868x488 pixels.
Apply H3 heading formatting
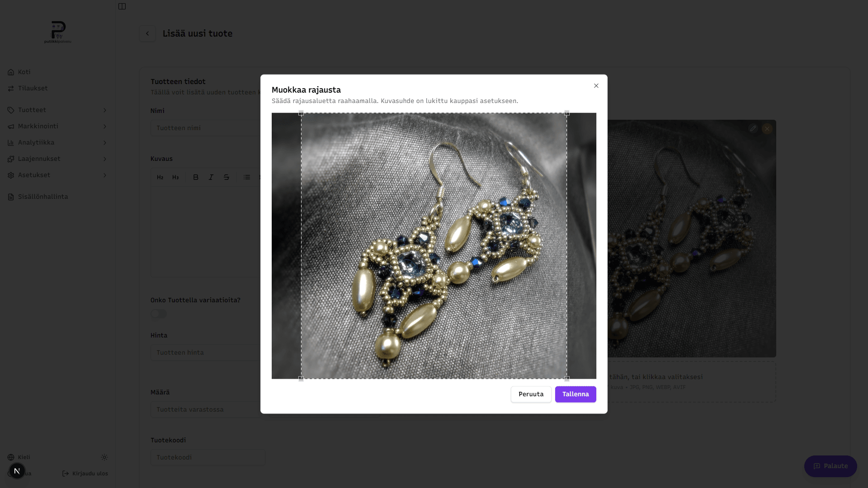(175, 178)
